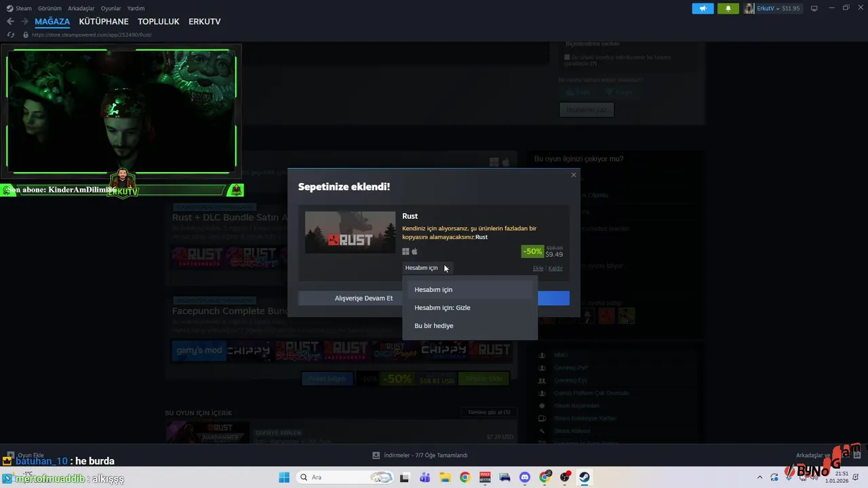Click the ErkuTV profile avatar
Image resolution: width=868 pixels, height=488 pixels.
[749, 8]
